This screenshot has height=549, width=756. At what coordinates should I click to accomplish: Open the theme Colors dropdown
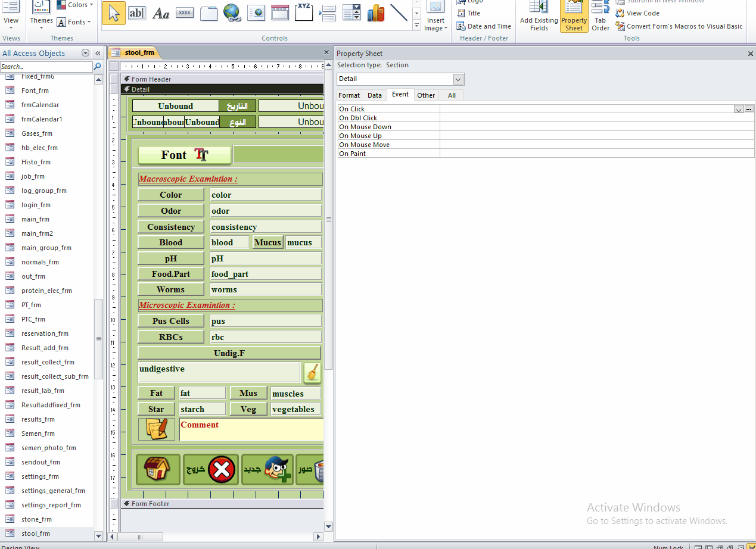tap(75, 5)
